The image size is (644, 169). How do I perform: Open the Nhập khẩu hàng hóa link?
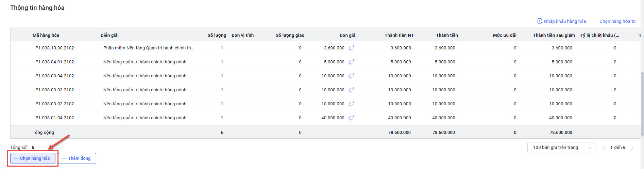pyautogui.click(x=565, y=21)
